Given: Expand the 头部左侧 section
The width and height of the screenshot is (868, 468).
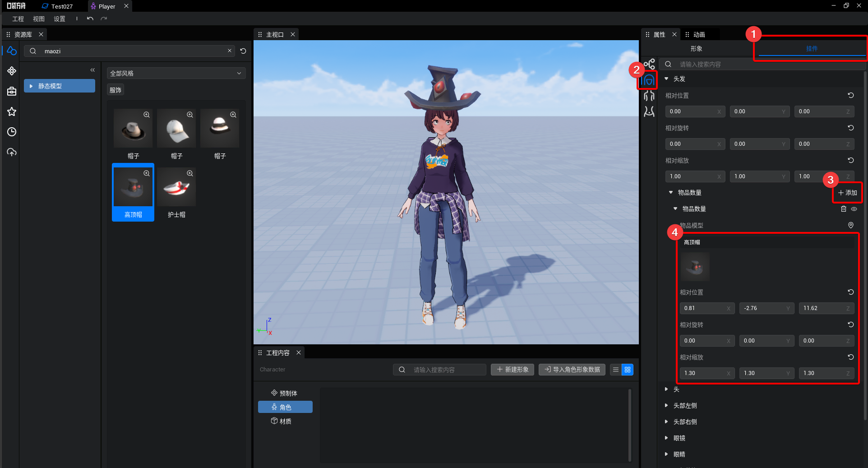Looking at the screenshot, I should click(666, 405).
